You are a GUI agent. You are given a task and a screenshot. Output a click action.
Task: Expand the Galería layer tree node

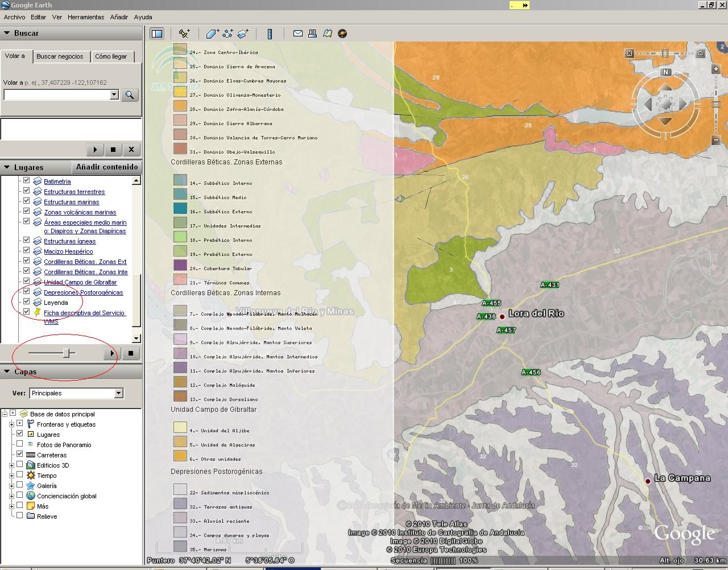tap(11, 486)
